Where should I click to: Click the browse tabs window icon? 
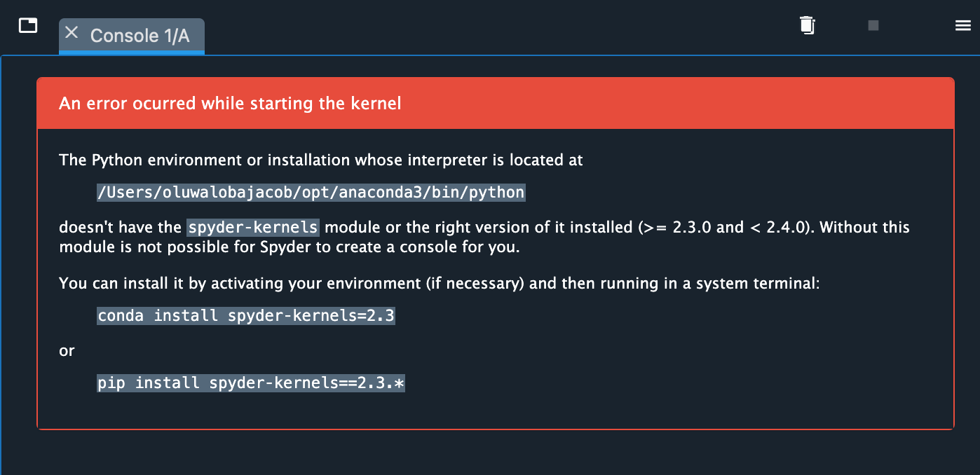click(27, 24)
